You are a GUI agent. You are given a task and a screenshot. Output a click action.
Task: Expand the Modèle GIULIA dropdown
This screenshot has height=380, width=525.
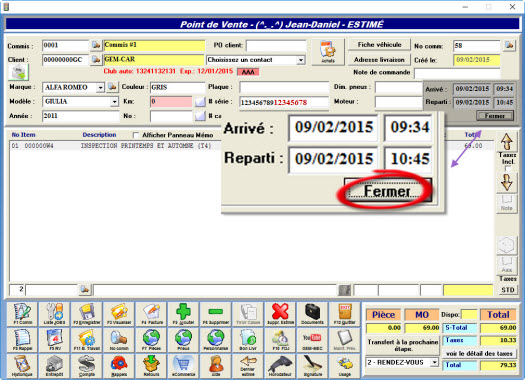(115, 101)
